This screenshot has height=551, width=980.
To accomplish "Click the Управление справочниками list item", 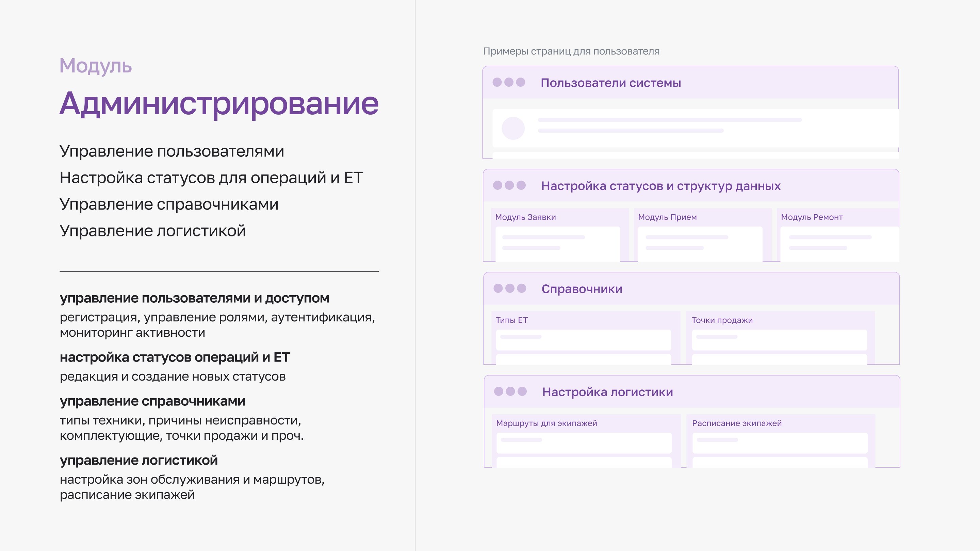I will point(169,204).
